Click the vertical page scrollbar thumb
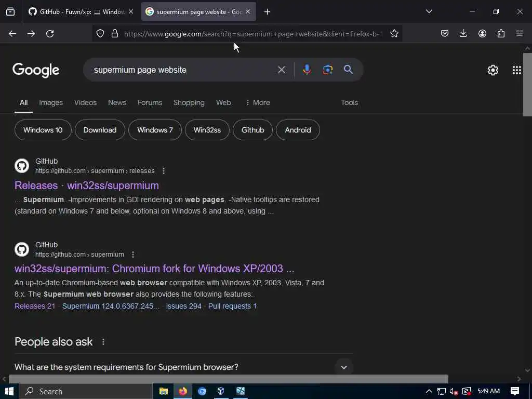Viewport: 532px width, 399px height. pyautogui.click(x=528, y=85)
